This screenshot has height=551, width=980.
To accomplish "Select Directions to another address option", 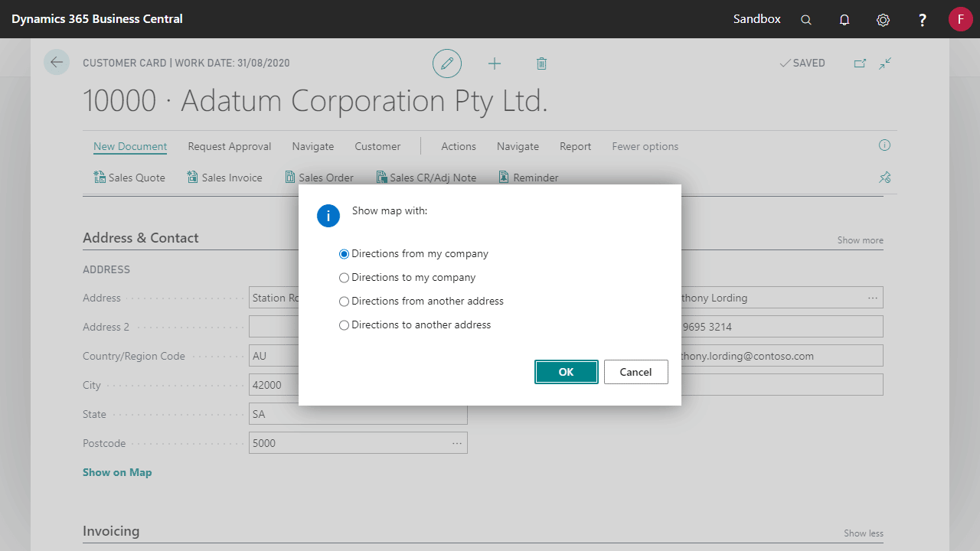I will pos(415,324).
